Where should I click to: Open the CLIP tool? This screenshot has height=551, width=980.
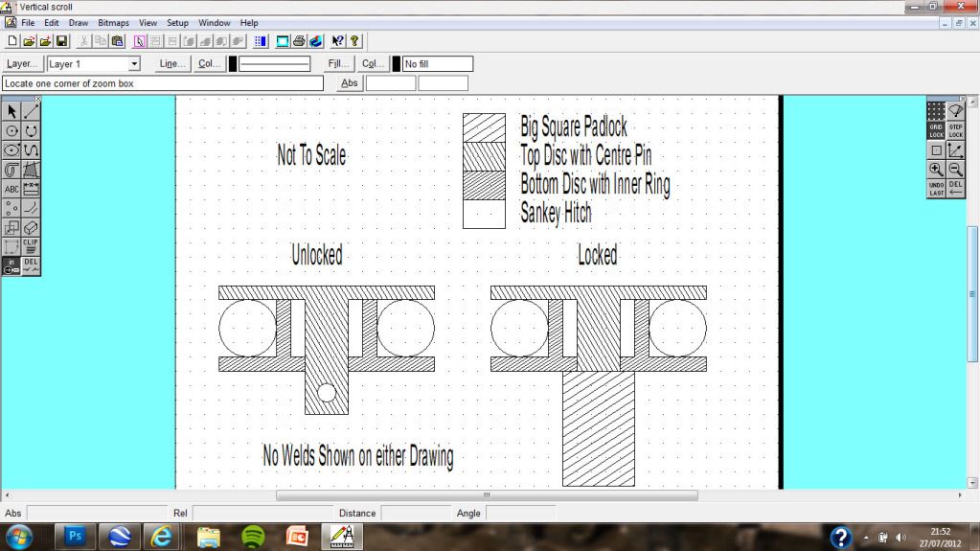tap(31, 247)
